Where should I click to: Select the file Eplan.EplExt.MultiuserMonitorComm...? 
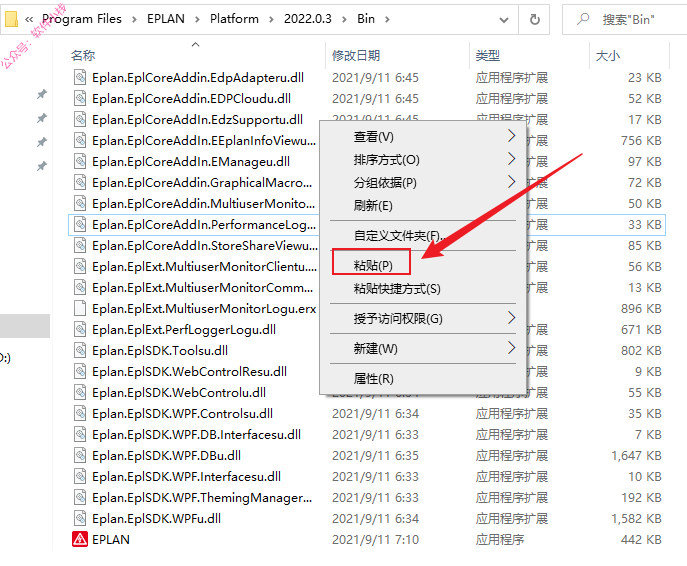(202, 288)
